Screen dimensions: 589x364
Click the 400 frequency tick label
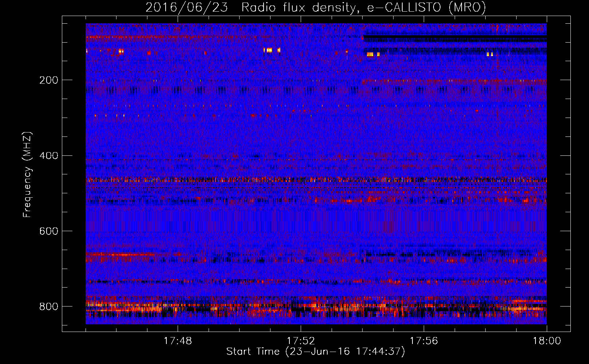[48, 156]
